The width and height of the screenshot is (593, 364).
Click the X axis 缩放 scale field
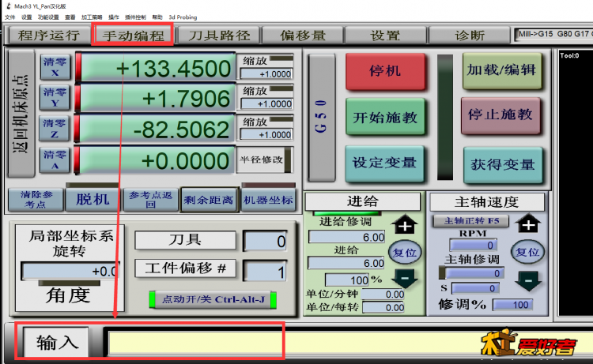pyautogui.click(x=266, y=73)
